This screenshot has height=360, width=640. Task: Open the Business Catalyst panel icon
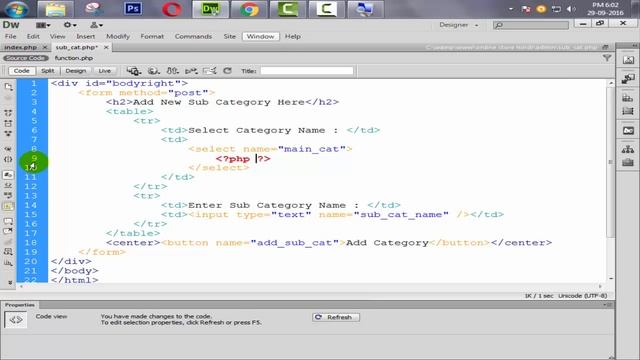(x=628, y=111)
